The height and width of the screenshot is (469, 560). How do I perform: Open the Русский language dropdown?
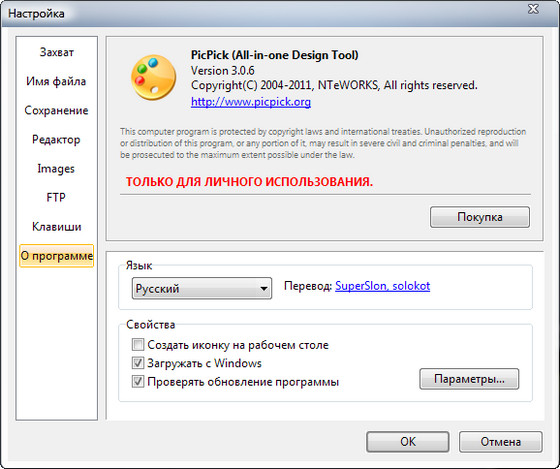(202, 288)
